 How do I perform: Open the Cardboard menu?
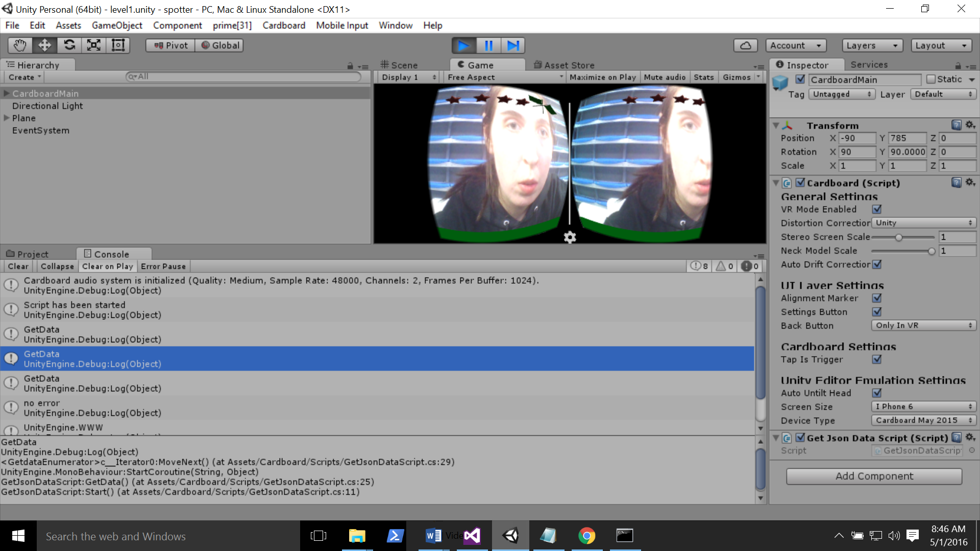[x=284, y=26]
